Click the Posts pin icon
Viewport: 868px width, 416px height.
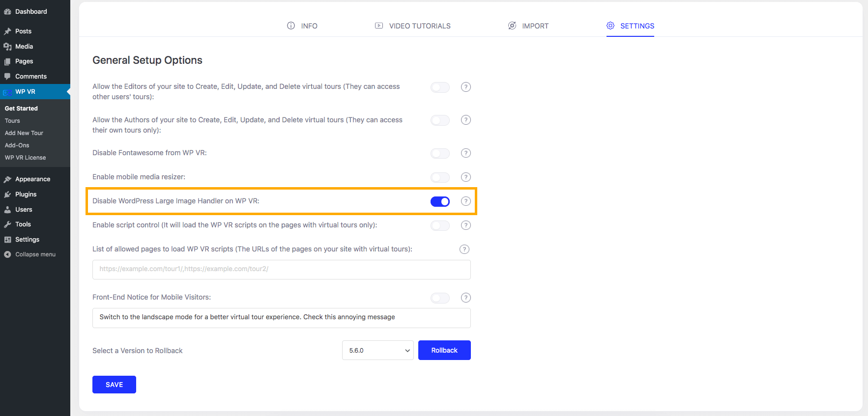click(7, 31)
